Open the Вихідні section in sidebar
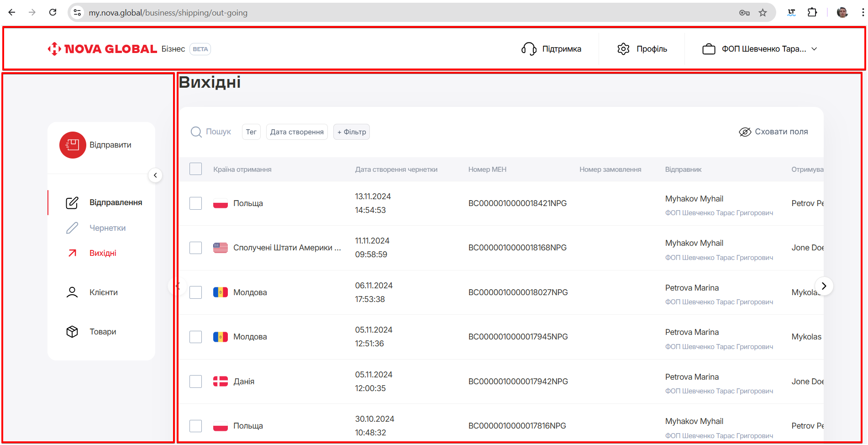 coord(103,253)
